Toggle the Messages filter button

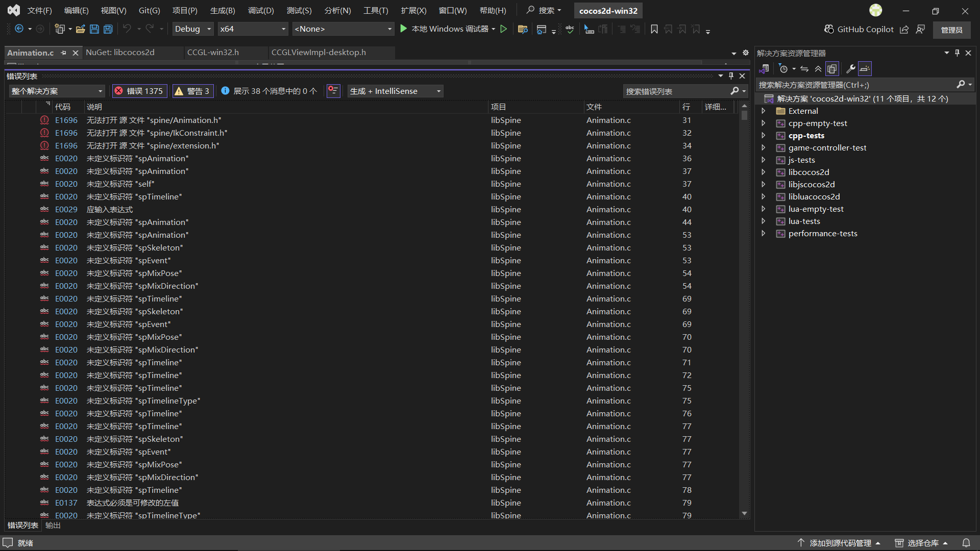[x=269, y=91]
